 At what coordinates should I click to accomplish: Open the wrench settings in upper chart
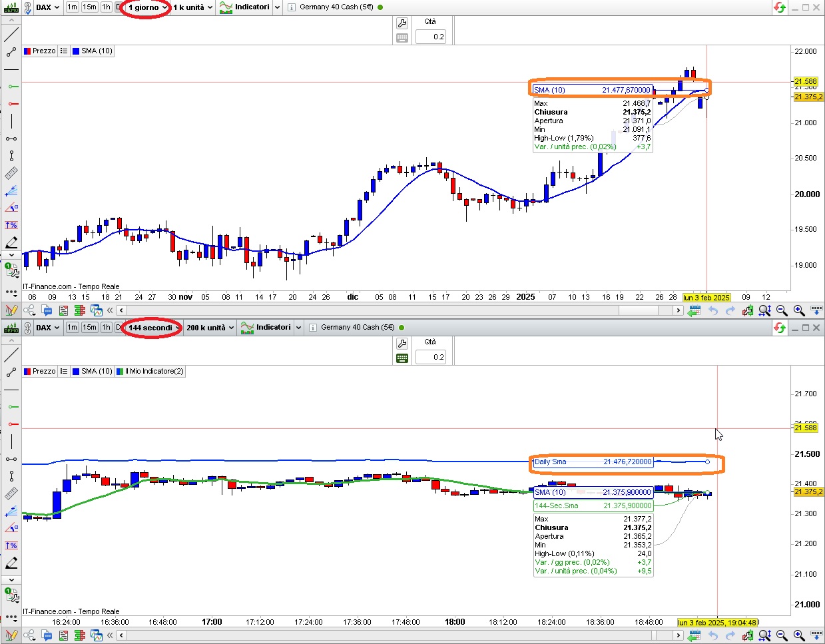(402, 23)
